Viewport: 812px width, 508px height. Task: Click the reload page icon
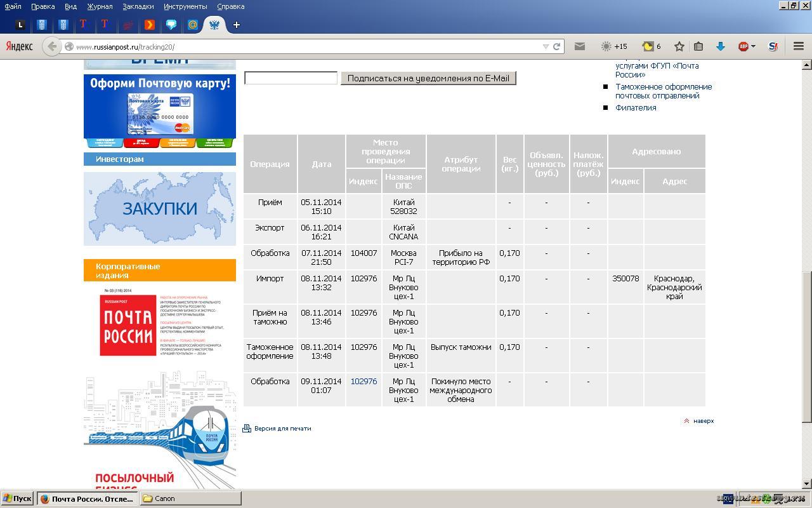(x=556, y=46)
